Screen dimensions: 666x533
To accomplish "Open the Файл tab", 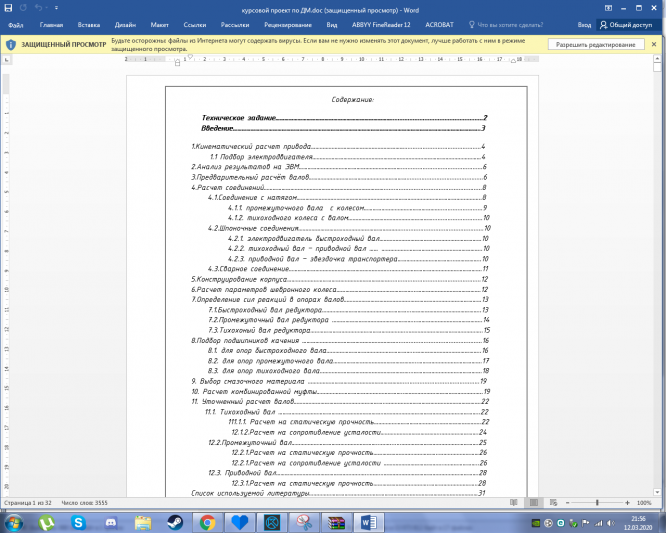I will (x=16, y=25).
